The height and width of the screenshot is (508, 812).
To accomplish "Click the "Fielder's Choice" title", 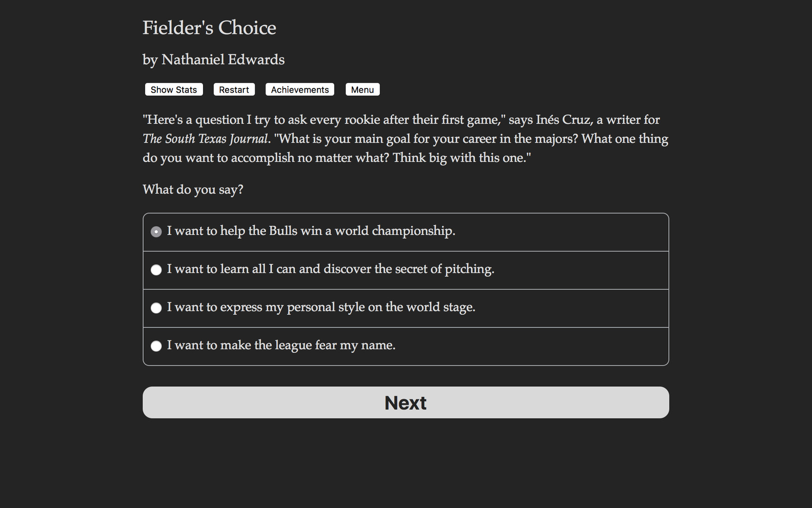I will 209,28.
